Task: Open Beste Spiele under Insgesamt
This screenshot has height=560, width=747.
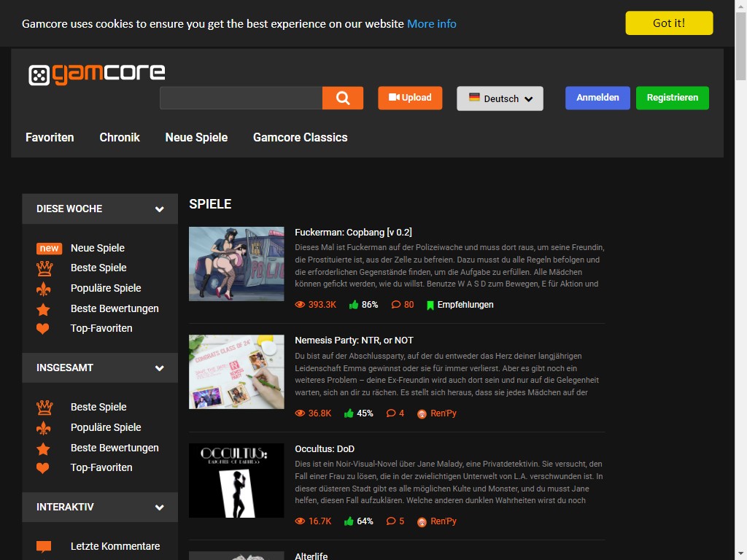Action: click(98, 408)
